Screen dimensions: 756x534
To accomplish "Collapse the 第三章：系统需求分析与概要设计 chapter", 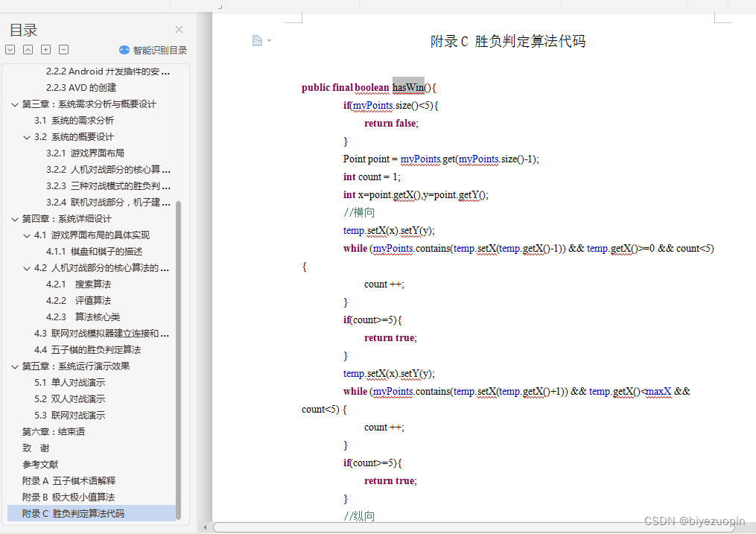I will point(15,104).
